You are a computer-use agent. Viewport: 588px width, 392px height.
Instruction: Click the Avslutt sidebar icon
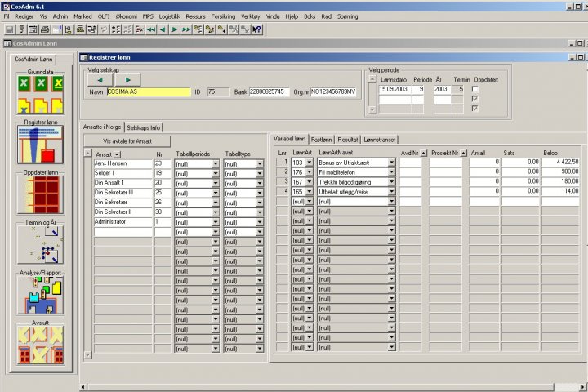click(40, 345)
